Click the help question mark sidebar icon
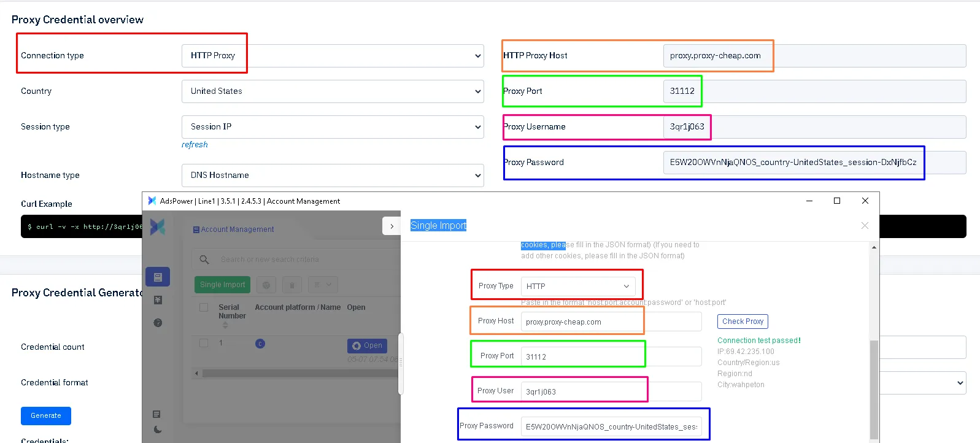The width and height of the screenshot is (980, 443). pyautogui.click(x=158, y=323)
